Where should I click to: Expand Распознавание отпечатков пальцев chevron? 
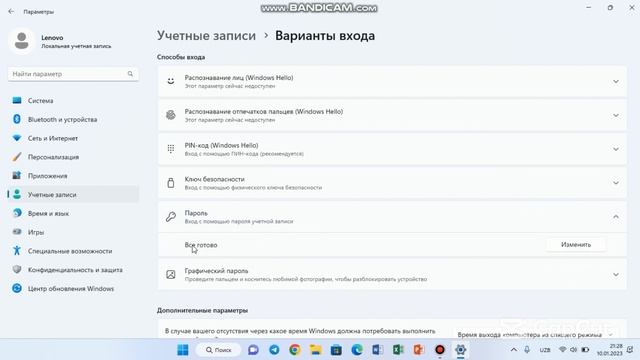(616, 116)
